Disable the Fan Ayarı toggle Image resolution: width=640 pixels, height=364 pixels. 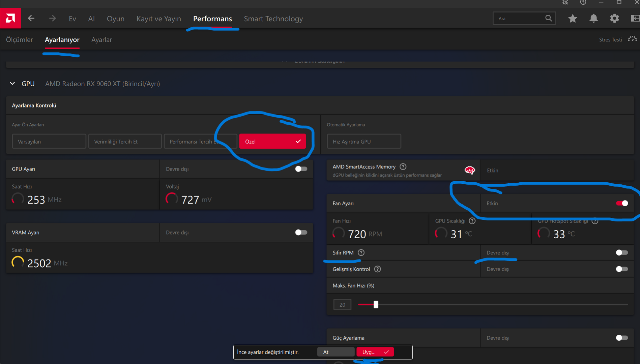pyautogui.click(x=622, y=203)
